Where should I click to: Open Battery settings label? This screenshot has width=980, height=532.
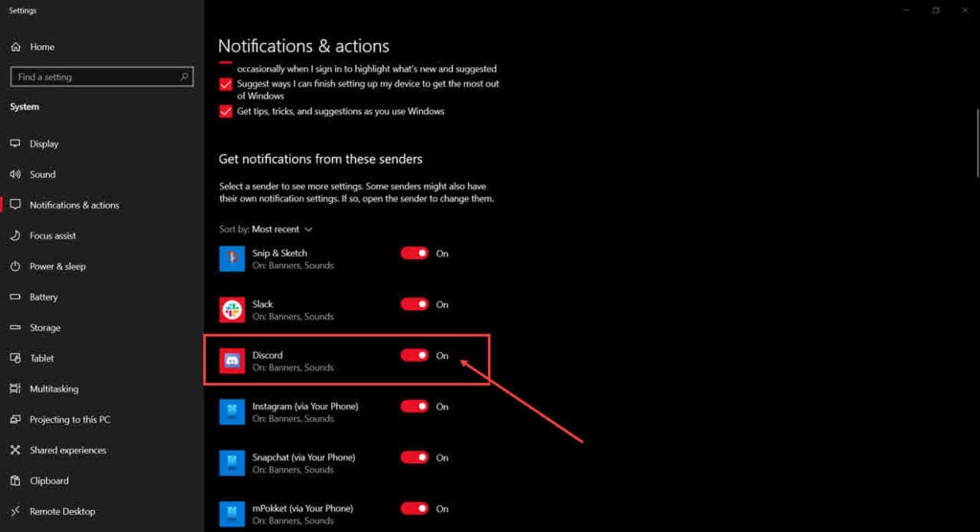[x=44, y=297]
